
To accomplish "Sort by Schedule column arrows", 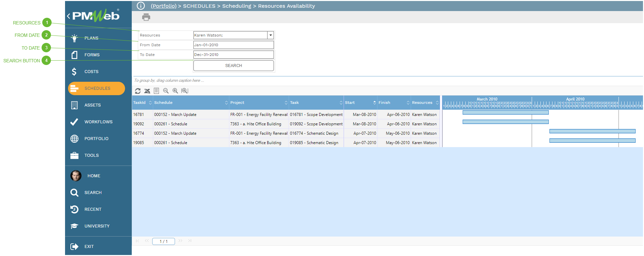I will coord(226,103).
